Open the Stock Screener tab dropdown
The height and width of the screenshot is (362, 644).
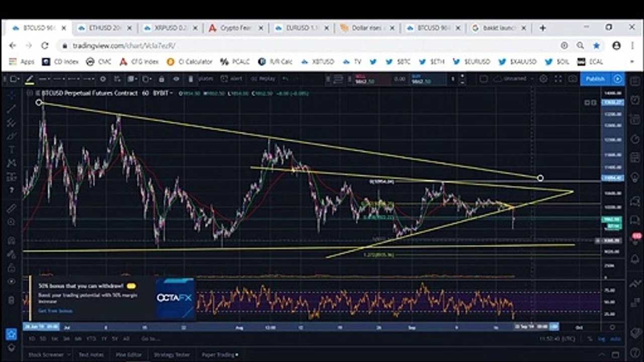tap(48, 354)
